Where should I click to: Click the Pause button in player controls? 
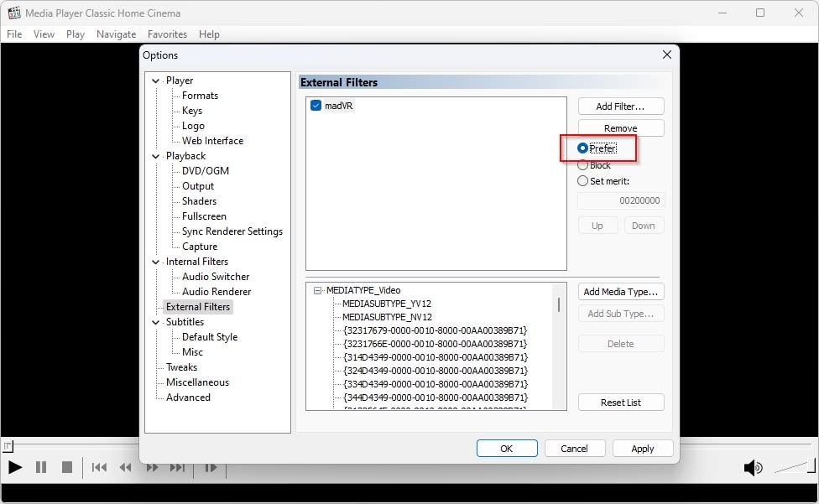(x=41, y=467)
